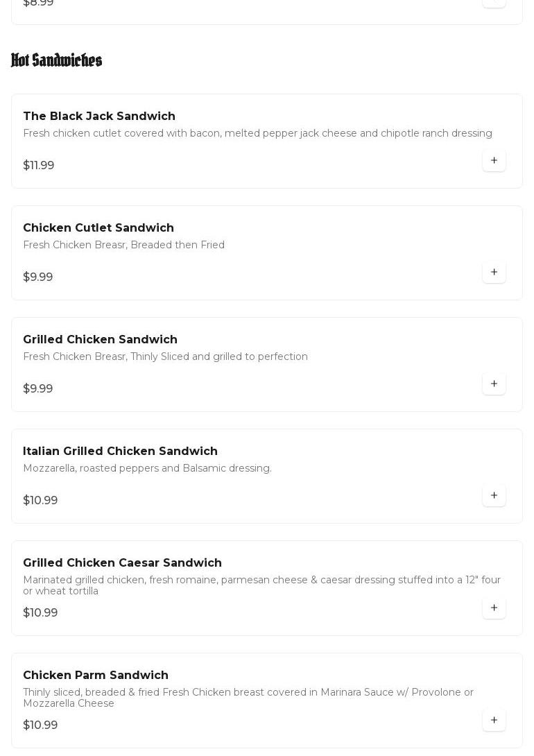Add Chicken Cutlet Sandwich with plus button
Image resolution: width=534 pixels, height=756 pixels.
tap(494, 272)
